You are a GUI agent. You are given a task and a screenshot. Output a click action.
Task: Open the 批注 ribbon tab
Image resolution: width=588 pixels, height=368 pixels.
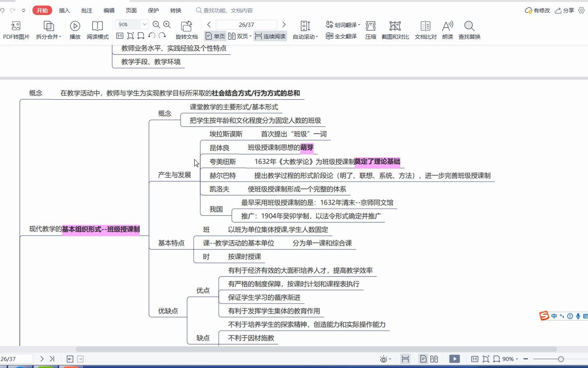[86, 10]
